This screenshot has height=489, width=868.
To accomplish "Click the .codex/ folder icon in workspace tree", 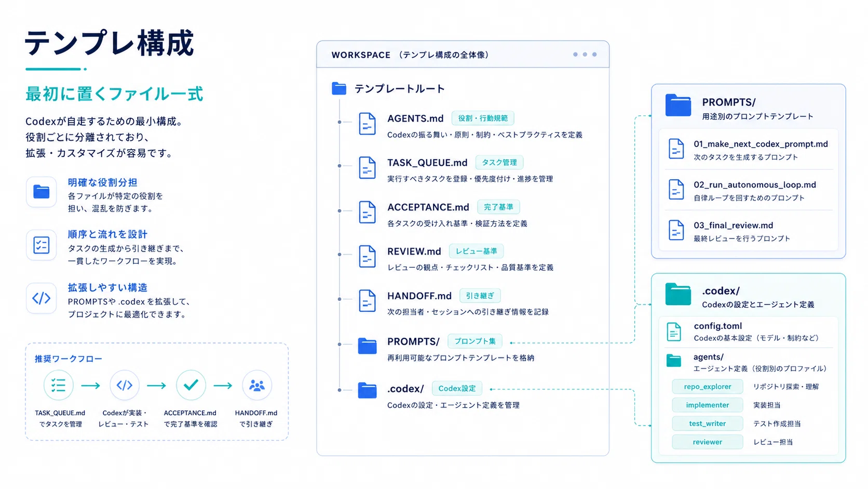I will tap(367, 390).
